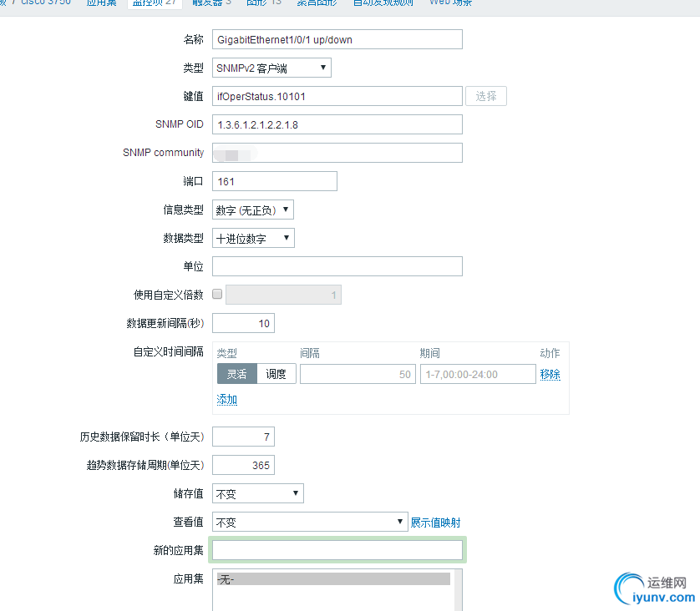700x611 pixels.
Task: Open 展示值映射 value mapping link
Action: [x=434, y=521]
